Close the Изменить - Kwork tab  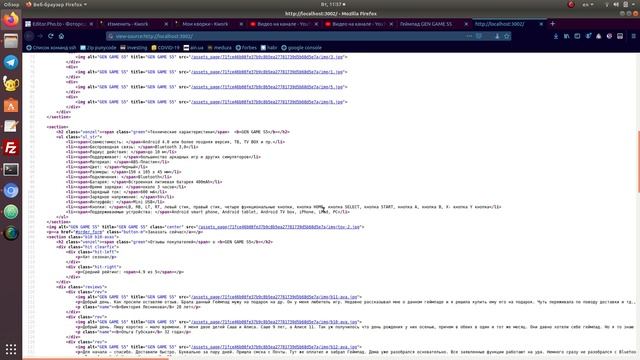pyautogui.click(x=166, y=24)
